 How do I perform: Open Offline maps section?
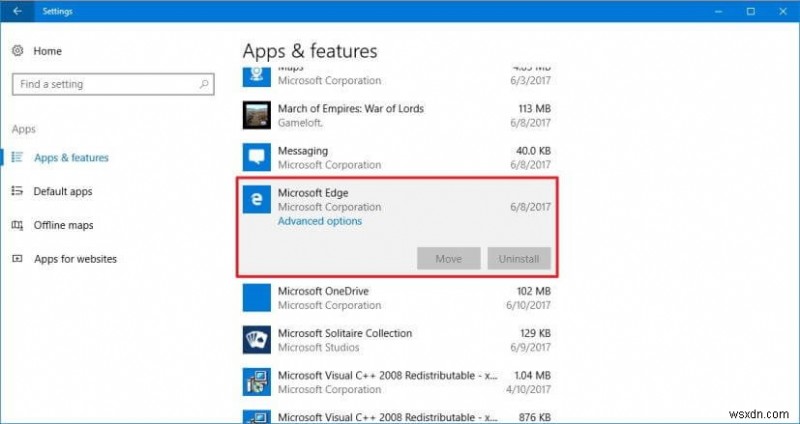[x=63, y=225]
